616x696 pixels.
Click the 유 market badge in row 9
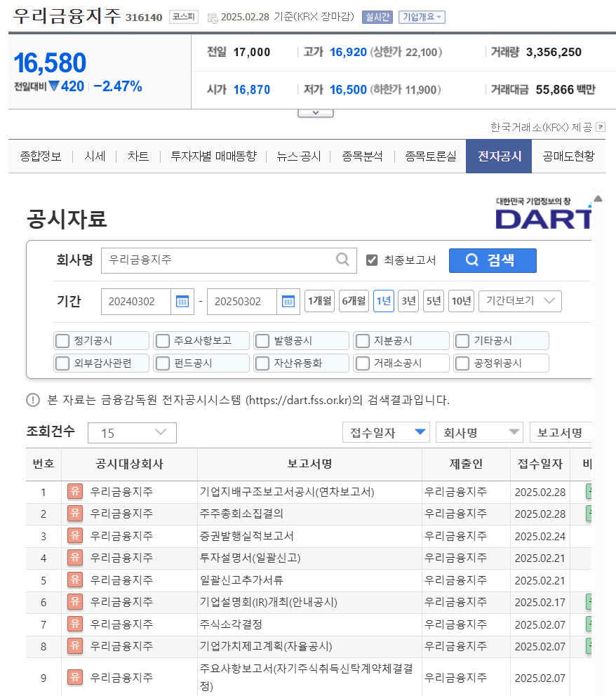(x=75, y=677)
